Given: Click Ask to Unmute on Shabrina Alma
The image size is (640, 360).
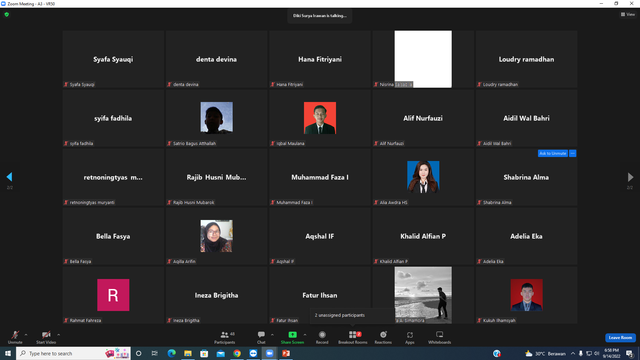Looking at the screenshot, I should click(x=553, y=153).
